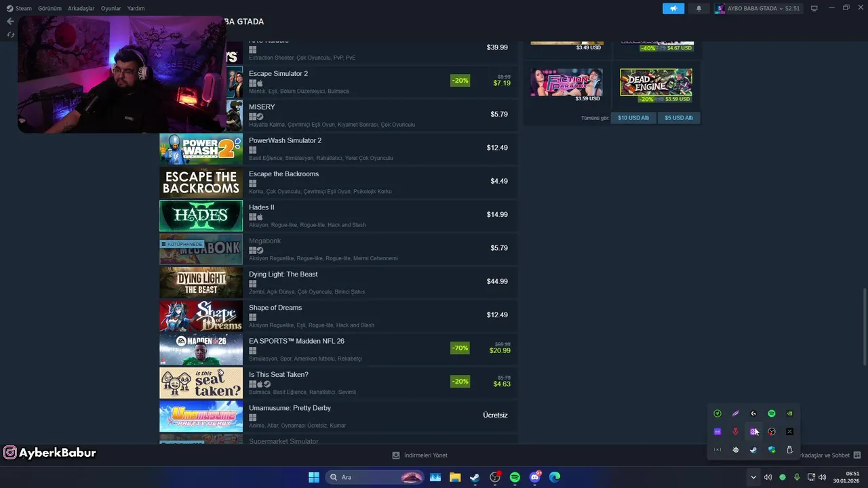This screenshot has width=868, height=488.
Task: Open Dying Light: The Beast listing
Action: (338, 283)
